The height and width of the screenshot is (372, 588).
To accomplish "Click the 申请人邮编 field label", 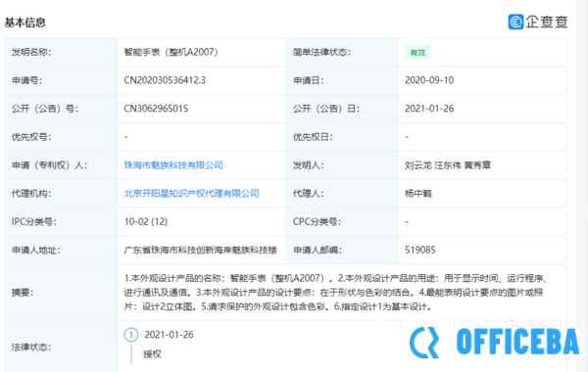I will click(318, 250).
